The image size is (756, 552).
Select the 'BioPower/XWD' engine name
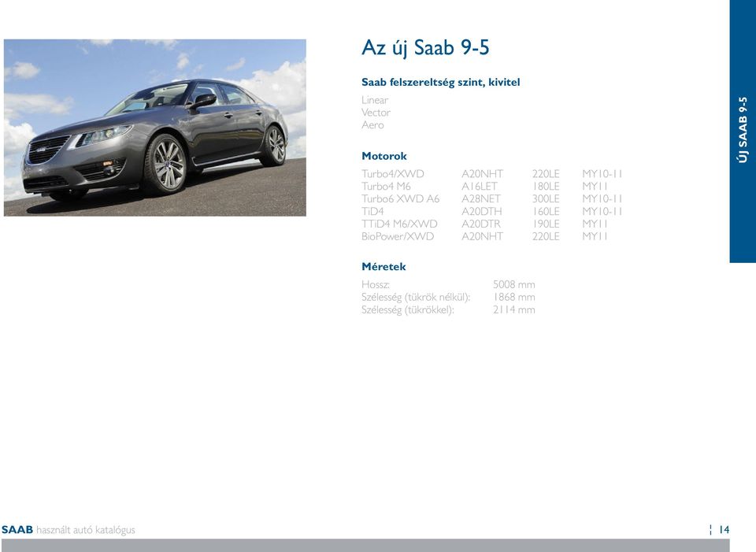point(398,236)
